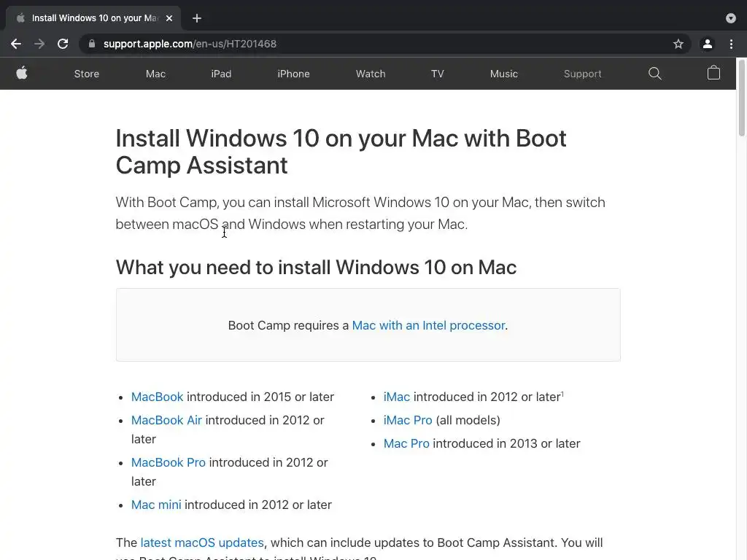Open the shopping bag icon
The width and height of the screenshot is (747, 560).
713,73
